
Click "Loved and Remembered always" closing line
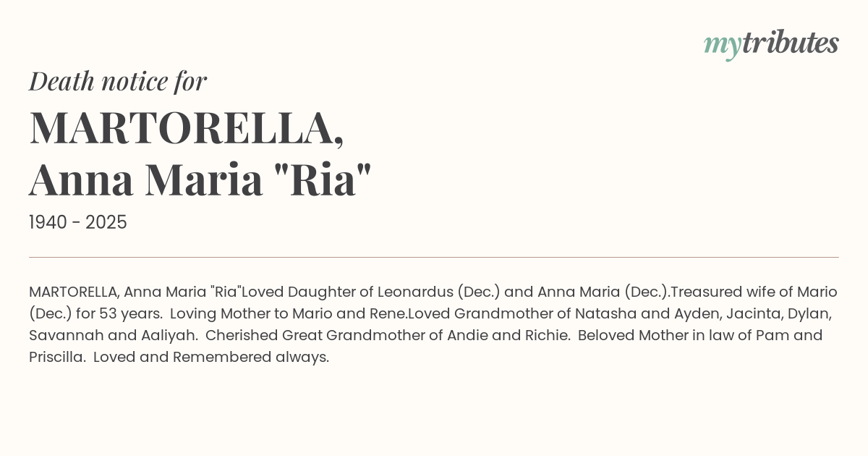tap(210, 357)
